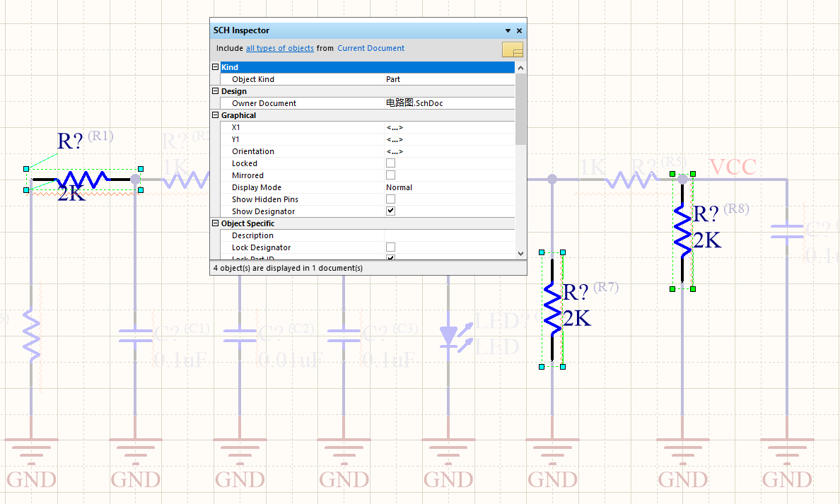Screen dimensions: 840x504
Task: Click the SCH Inspector panel options icon
Action: click(x=512, y=49)
